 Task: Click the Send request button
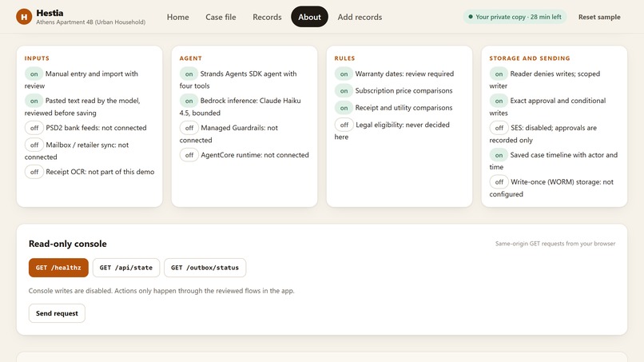pyautogui.click(x=57, y=313)
